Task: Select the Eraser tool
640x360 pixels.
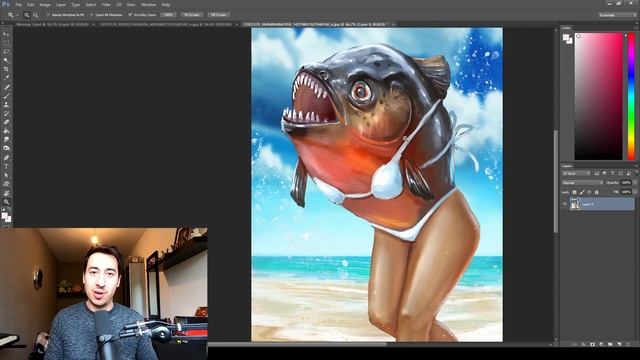Action: (6, 122)
